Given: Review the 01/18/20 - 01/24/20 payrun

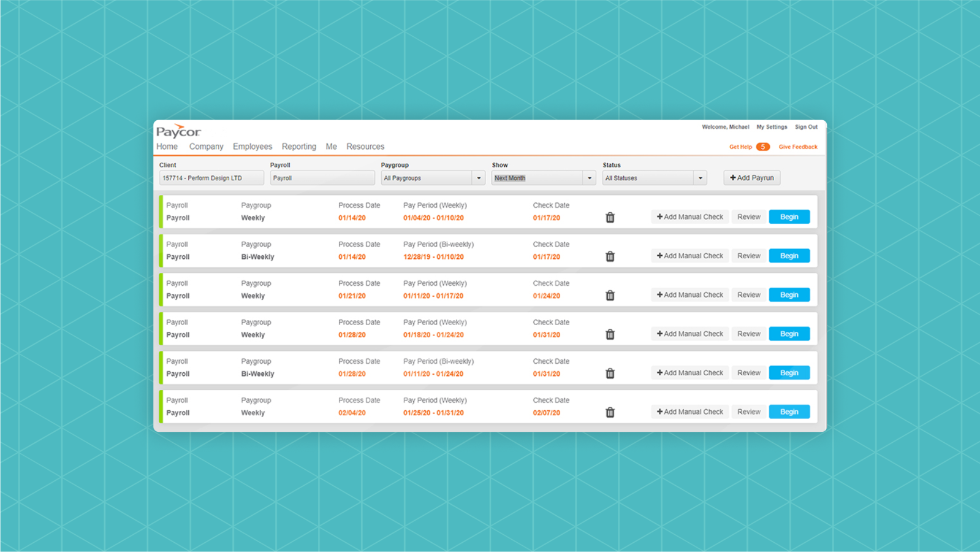Looking at the screenshot, I should click(749, 334).
